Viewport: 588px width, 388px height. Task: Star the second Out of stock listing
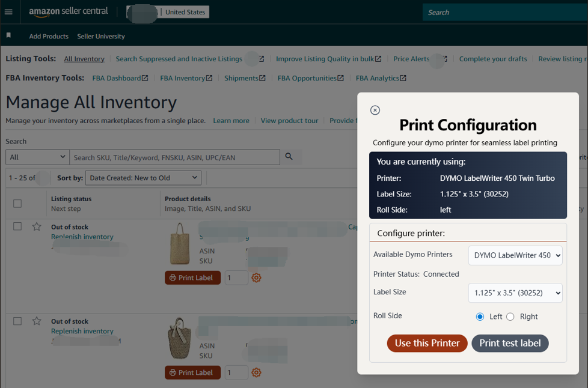click(x=37, y=321)
